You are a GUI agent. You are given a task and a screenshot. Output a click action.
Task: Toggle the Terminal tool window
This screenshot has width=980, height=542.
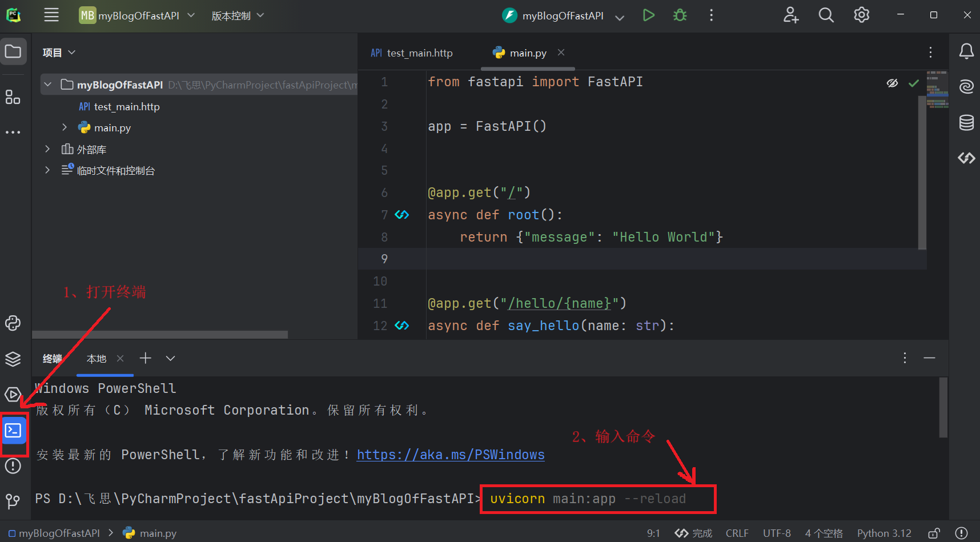[13, 431]
